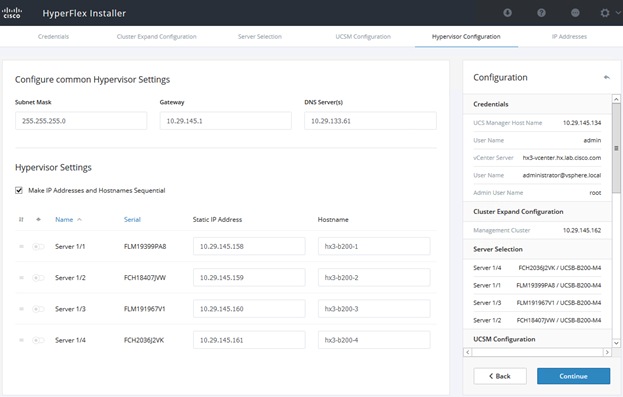The width and height of the screenshot is (623, 397).
Task: Toggle the switch for Server 1/3
Action: pyautogui.click(x=38, y=309)
